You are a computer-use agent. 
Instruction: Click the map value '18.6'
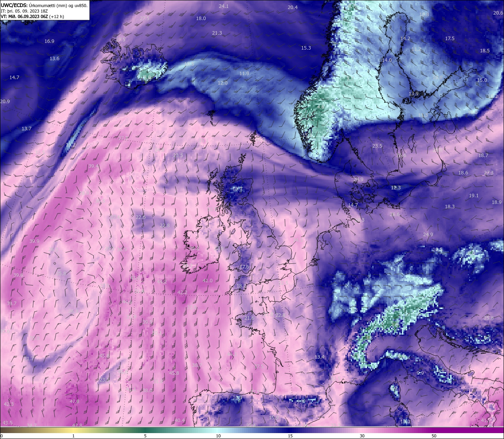coord(463,173)
